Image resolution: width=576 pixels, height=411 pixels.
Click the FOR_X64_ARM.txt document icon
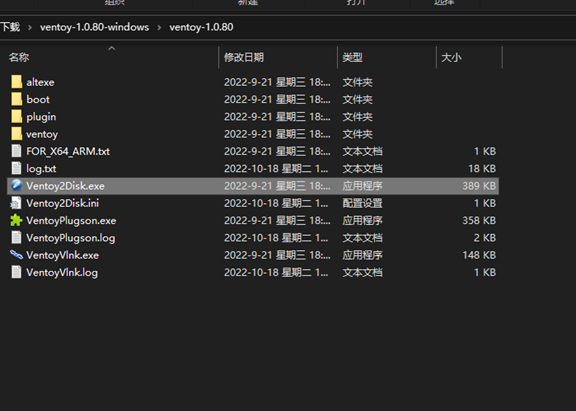coord(17,151)
